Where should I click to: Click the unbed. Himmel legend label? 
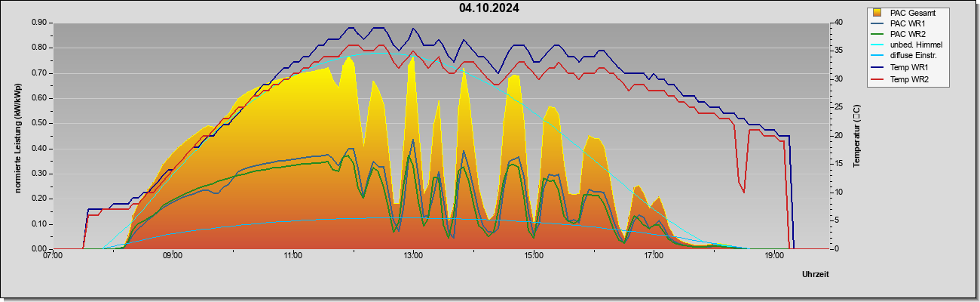pyautogui.click(x=916, y=45)
